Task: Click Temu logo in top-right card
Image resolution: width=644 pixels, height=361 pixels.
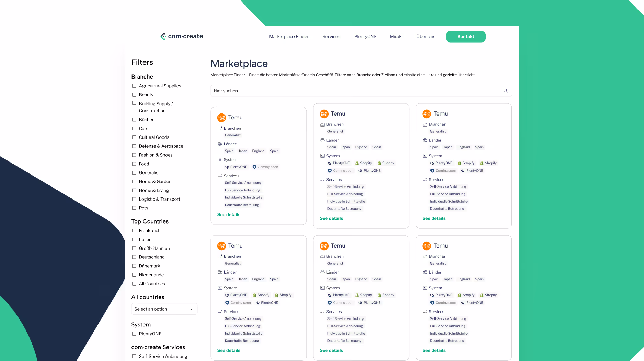Action: pyautogui.click(x=427, y=114)
